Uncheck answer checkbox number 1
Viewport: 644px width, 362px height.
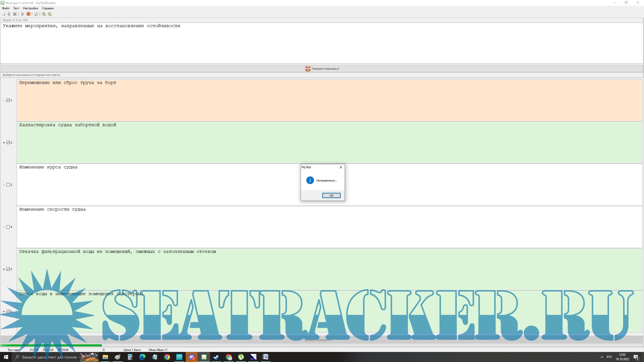pyautogui.click(x=8, y=100)
